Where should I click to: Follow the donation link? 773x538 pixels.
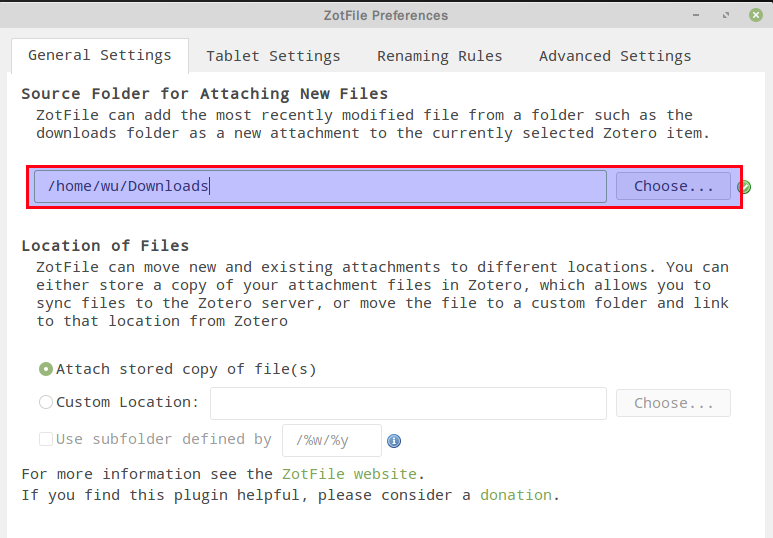click(515, 495)
